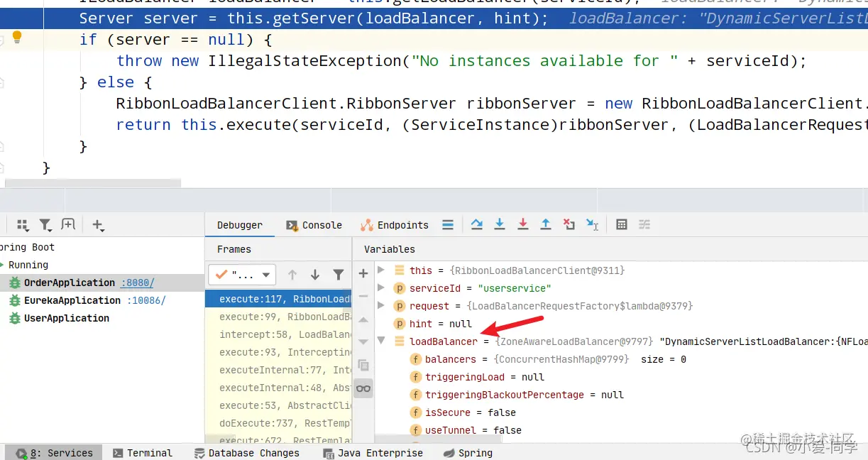Select the hint = null variable
This screenshot has height=460, width=868.
[441, 324]
